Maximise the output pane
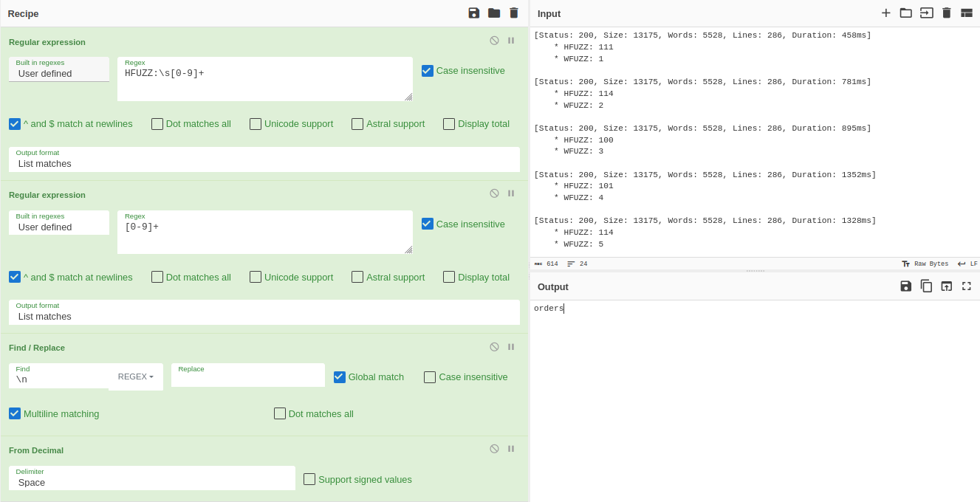This screenshot has width=980, height=502. coord(967,286)
